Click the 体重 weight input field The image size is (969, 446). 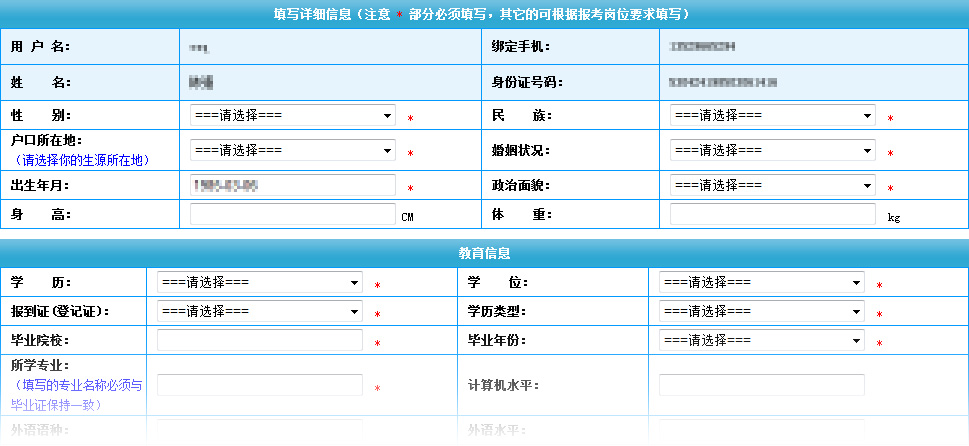pos(772,214)
